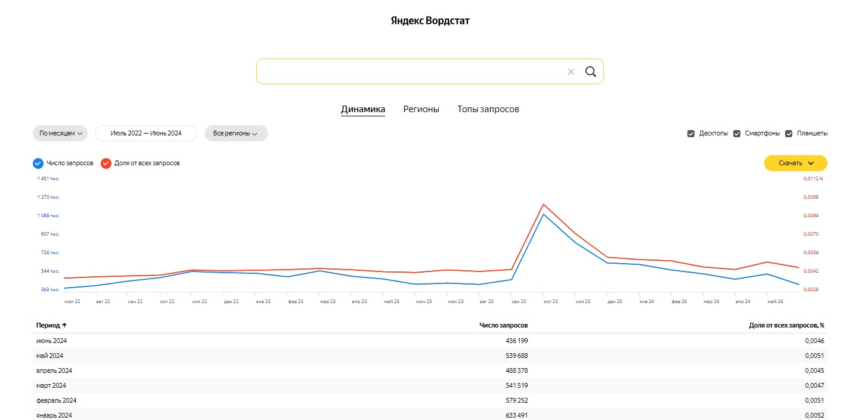The height and width of the screenshot is (420, 868).
Task: Click the мар 23 axis label
Action: coord(327,302)
